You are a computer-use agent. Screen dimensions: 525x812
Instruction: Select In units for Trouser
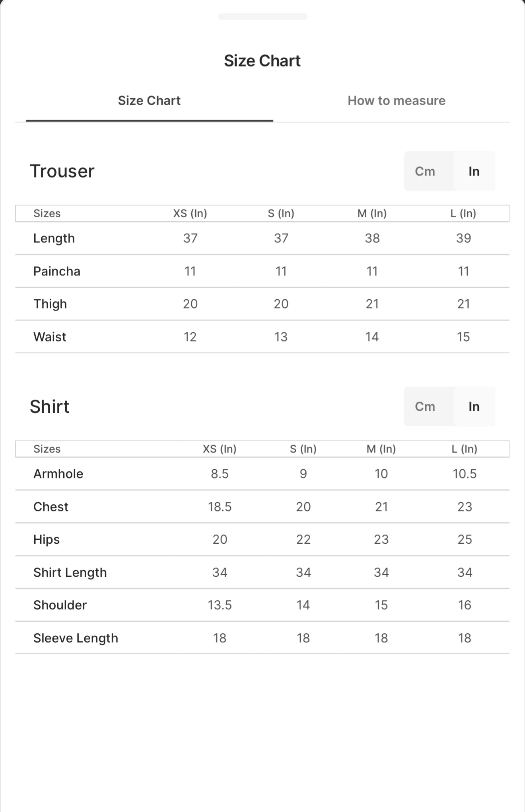pos(474,171)
